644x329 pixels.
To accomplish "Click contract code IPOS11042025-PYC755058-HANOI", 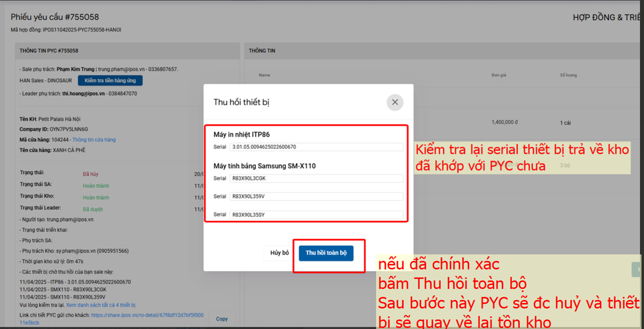I will 82,29.
